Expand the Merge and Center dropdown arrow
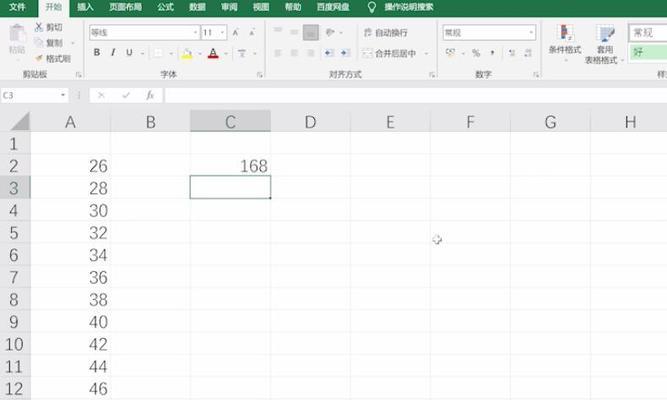The width and height of the screenshot is (667, 400). pos(426,54)
